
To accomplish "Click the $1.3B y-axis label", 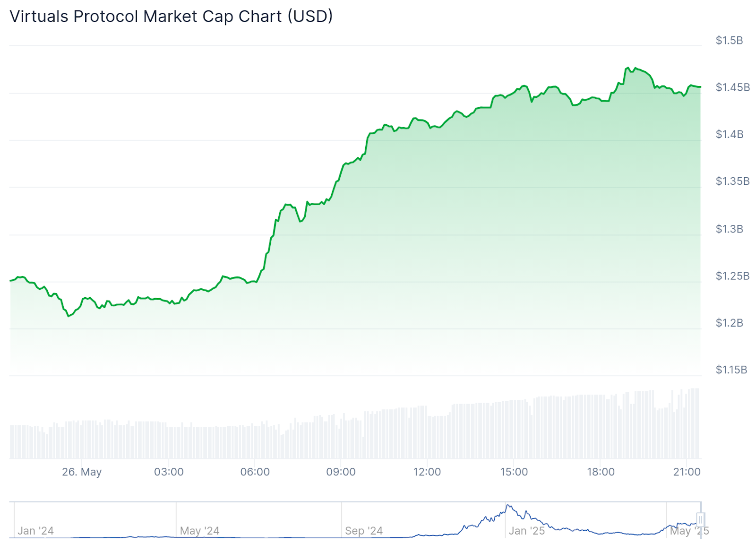I will pyautogui.click(x=730, y=229).
